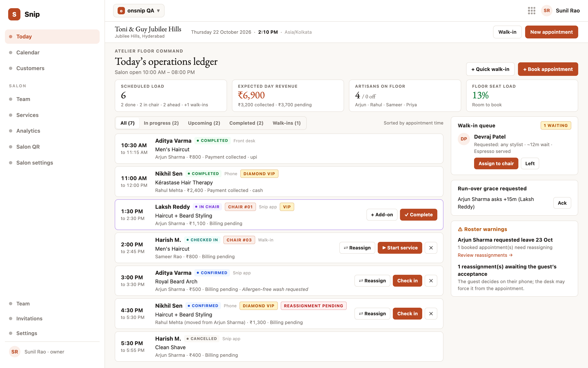This screenshot has width=588, height=368.
Task: Assign Devraj Patel to chair
Action: [496, 164]
